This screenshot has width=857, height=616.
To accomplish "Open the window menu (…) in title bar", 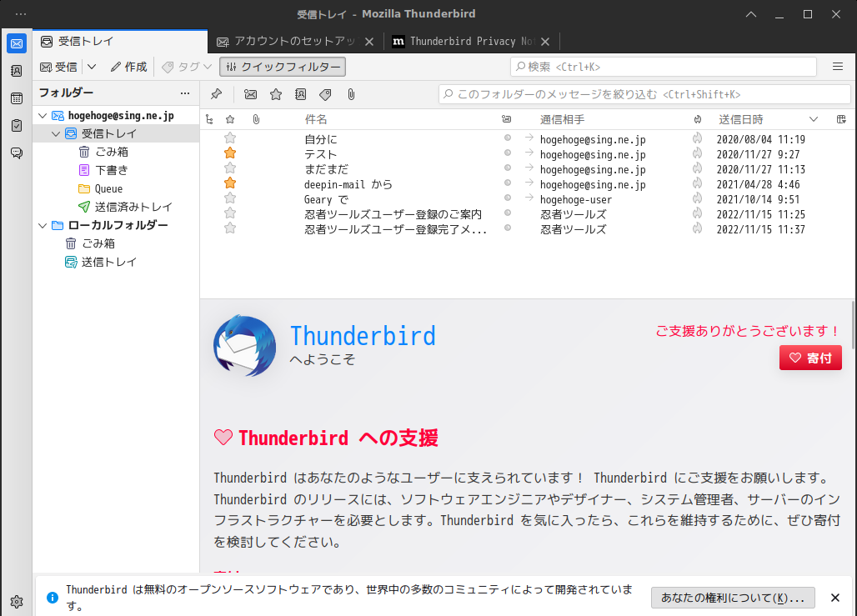I will pos(21,13).
